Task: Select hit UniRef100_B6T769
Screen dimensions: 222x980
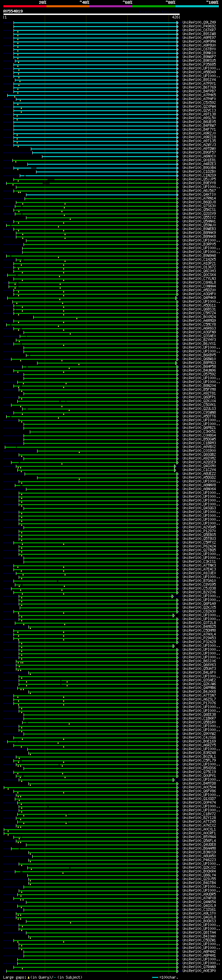Action: pos(199,88)
